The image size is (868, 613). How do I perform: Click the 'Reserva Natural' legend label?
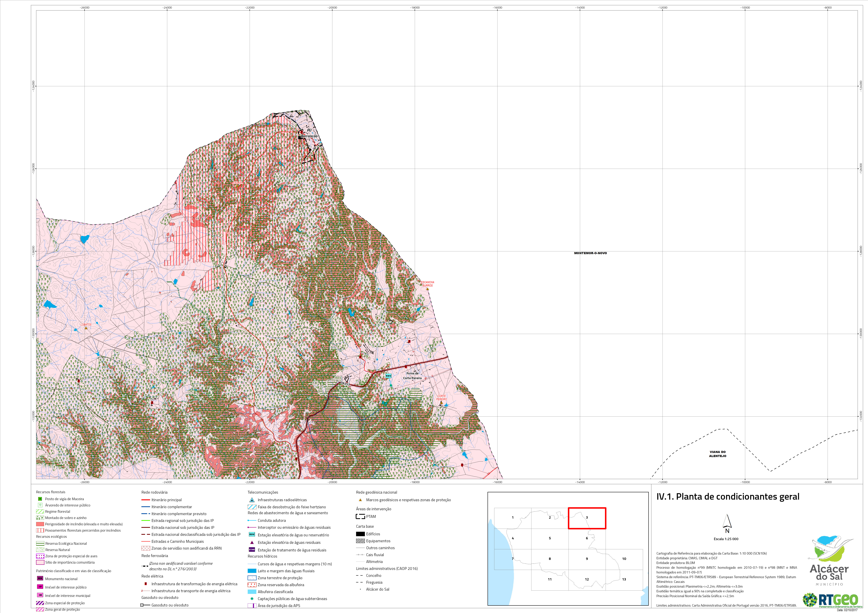[57, 550]
